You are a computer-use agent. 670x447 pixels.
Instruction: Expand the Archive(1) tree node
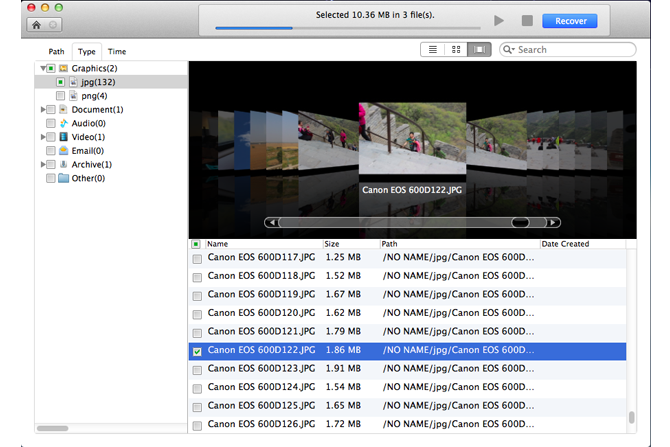(x=43, y=164)
